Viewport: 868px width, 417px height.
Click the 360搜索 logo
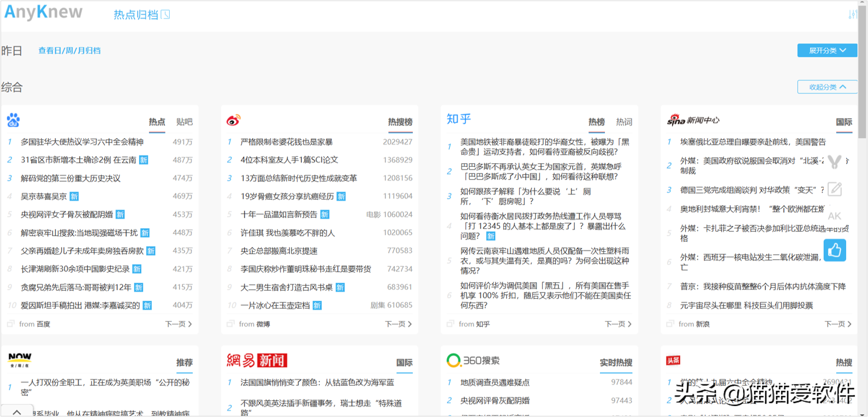[x=473, y=360]
